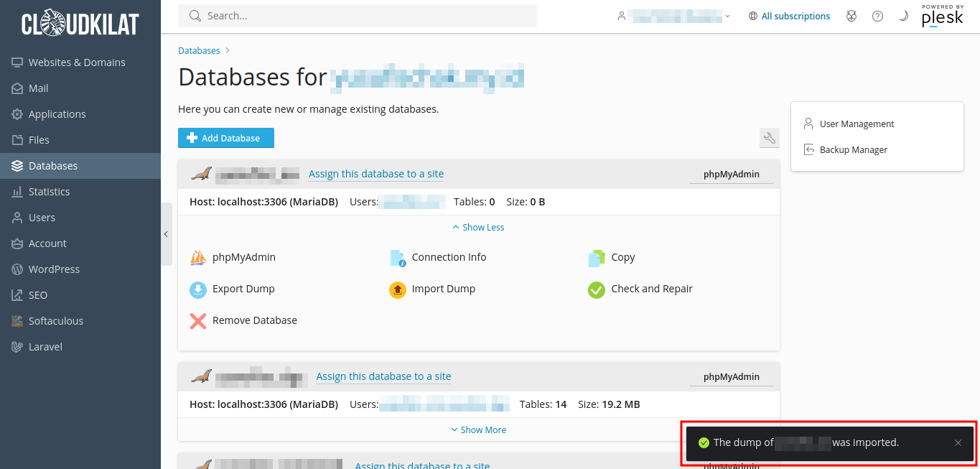Open the wrench settings icon

tap(769, 139)
